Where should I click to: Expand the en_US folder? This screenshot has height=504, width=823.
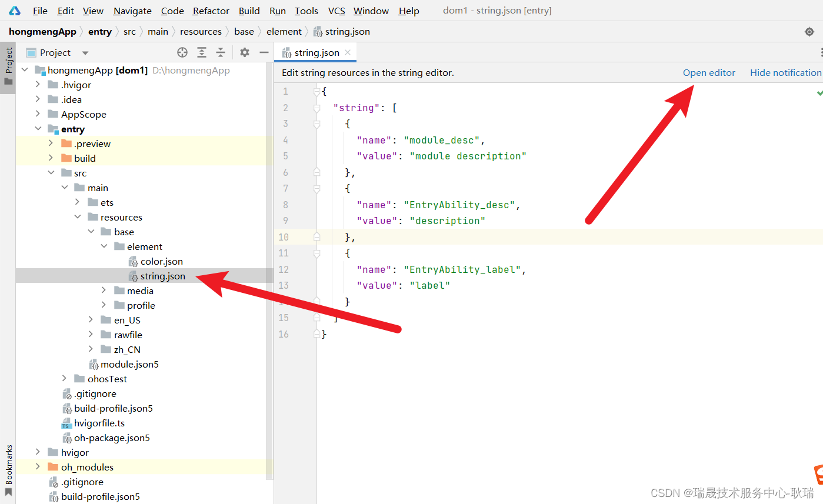point(91,320)
